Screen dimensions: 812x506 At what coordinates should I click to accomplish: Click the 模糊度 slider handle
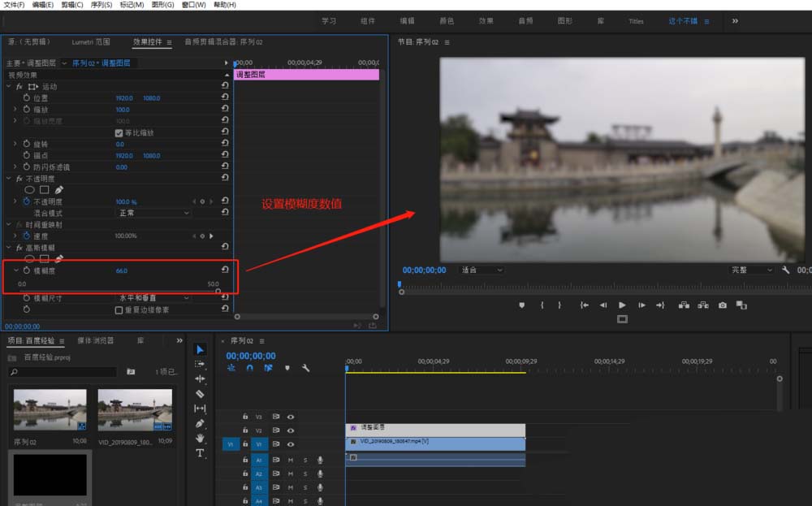(218, 290)
